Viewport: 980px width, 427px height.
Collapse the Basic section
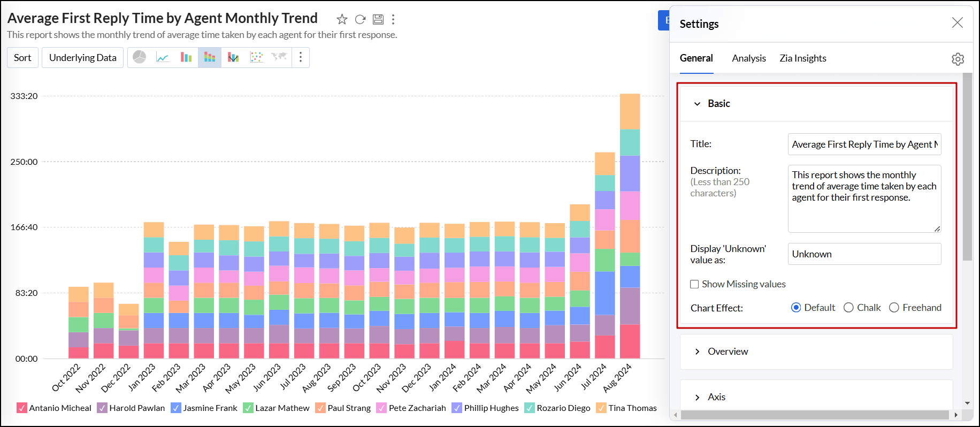click(697, 104)
